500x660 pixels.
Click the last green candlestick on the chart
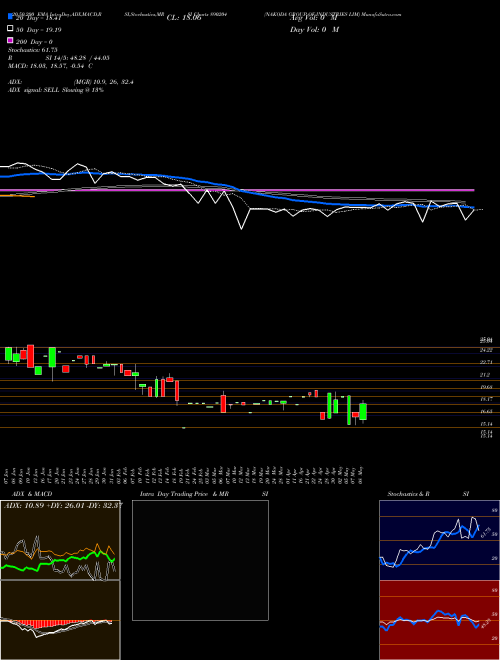coord(363,412)
